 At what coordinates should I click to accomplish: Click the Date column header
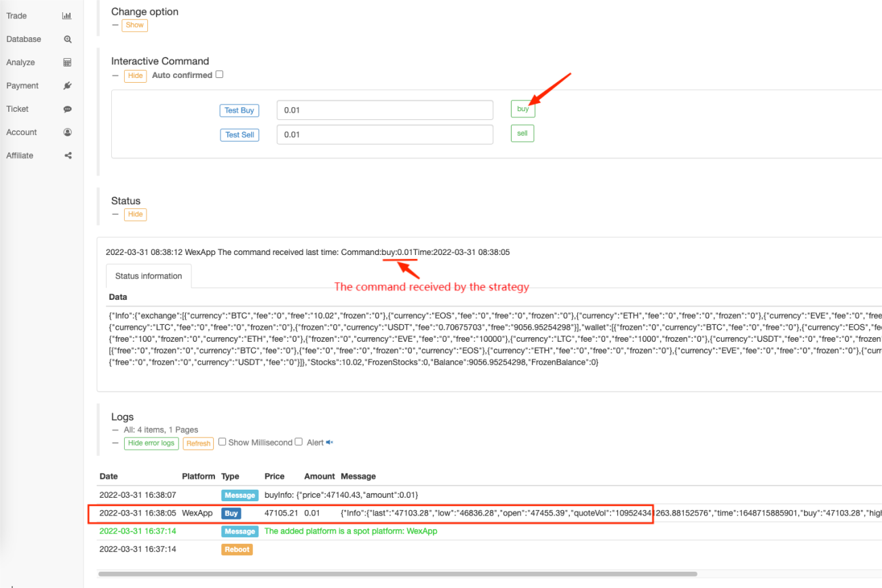(x=109, y=476)
